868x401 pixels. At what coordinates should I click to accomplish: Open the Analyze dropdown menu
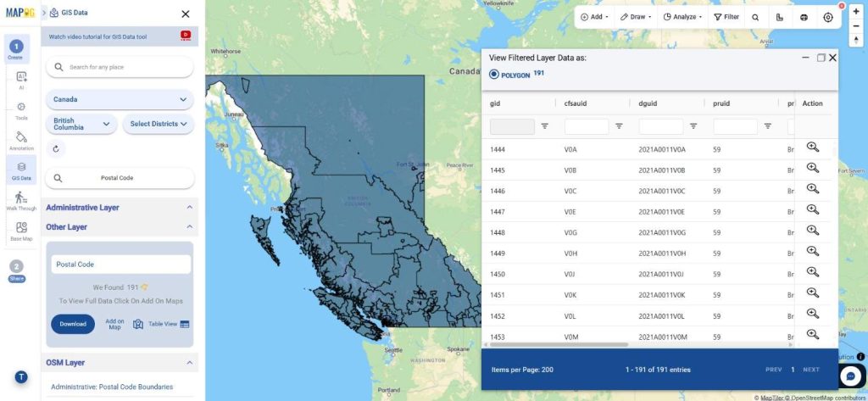pos(682,17)
